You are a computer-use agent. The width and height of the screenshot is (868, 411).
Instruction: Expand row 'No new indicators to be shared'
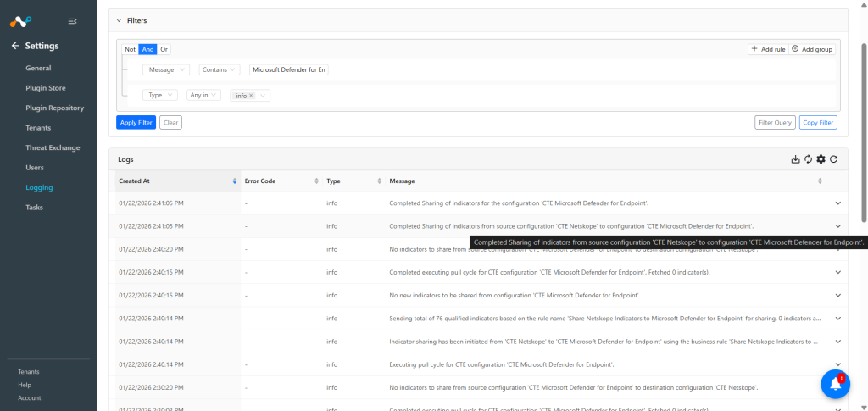tap(838, 296)
